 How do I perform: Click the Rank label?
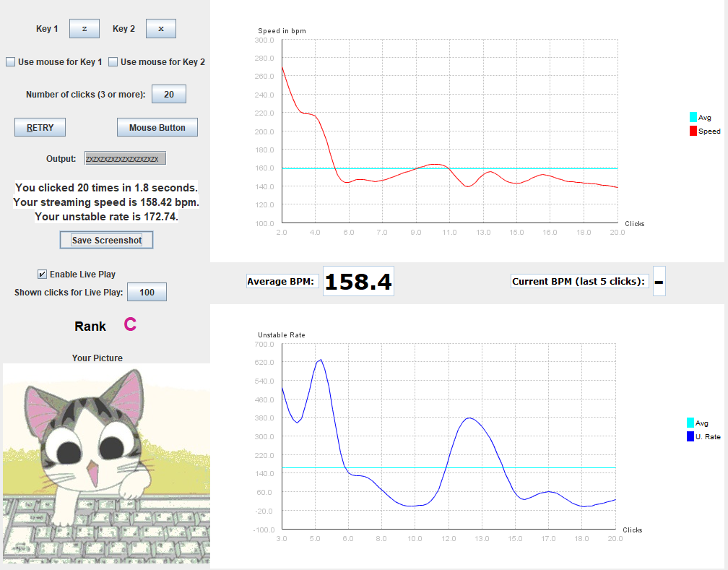[x=90, y=326]
